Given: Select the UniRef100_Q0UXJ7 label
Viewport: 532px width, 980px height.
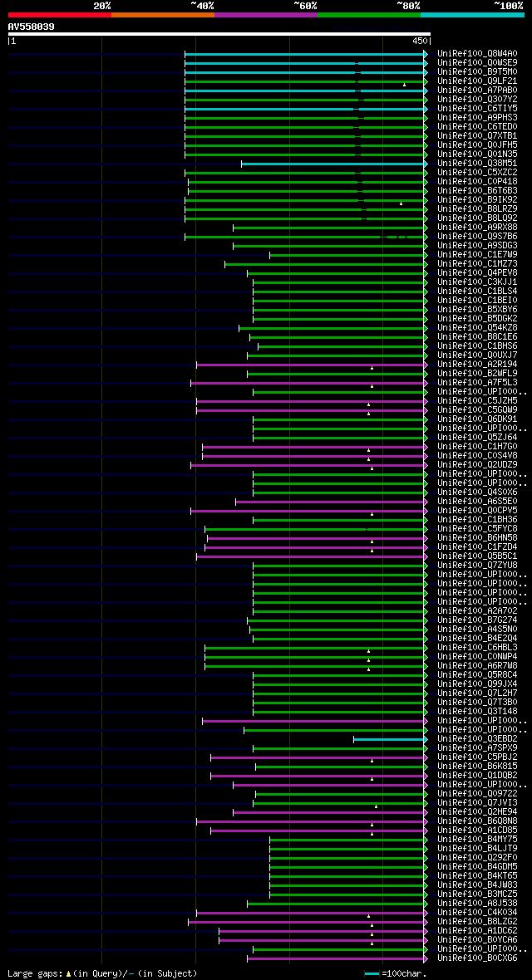Looking at the screenshot, I should 477,355.
